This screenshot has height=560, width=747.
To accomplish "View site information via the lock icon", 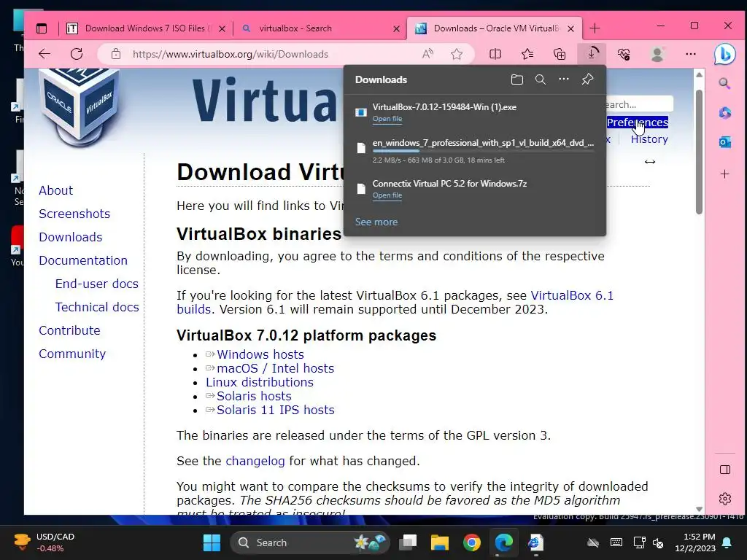I will tap(116, 54).
